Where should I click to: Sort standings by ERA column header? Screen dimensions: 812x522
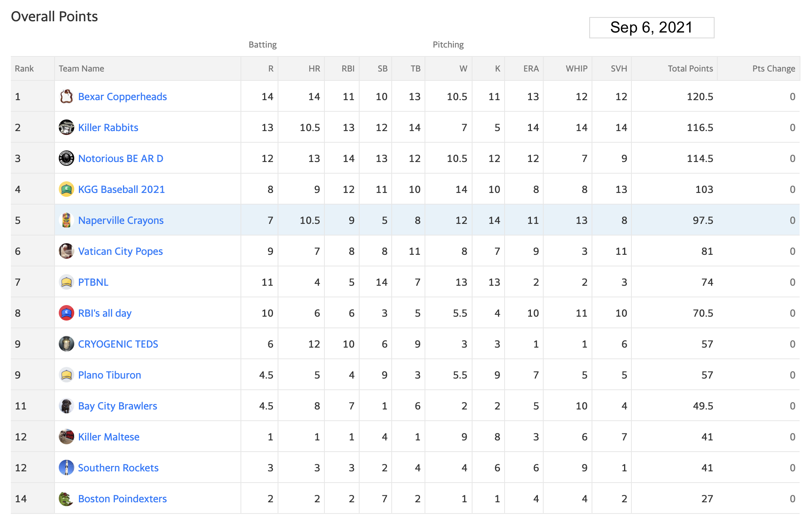click(x=531, y=68)
